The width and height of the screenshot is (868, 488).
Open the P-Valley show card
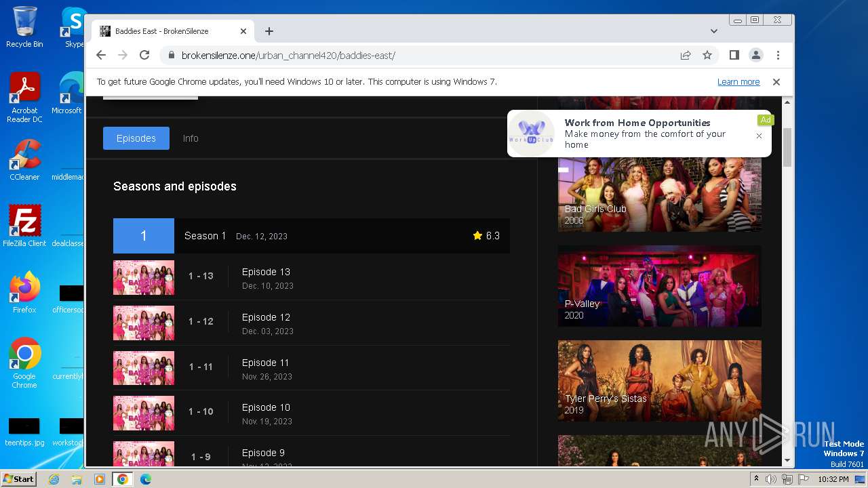(659, 286)
